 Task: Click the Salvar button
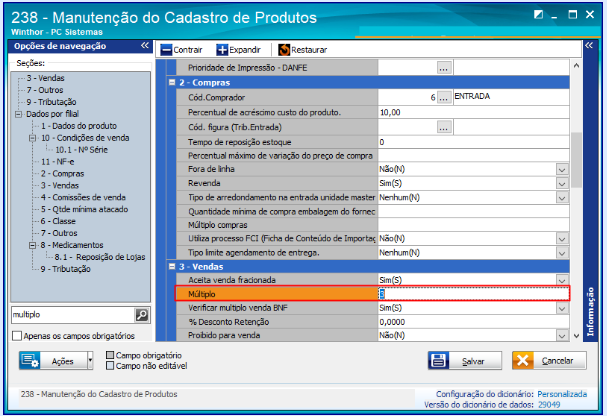click(465, 361)
